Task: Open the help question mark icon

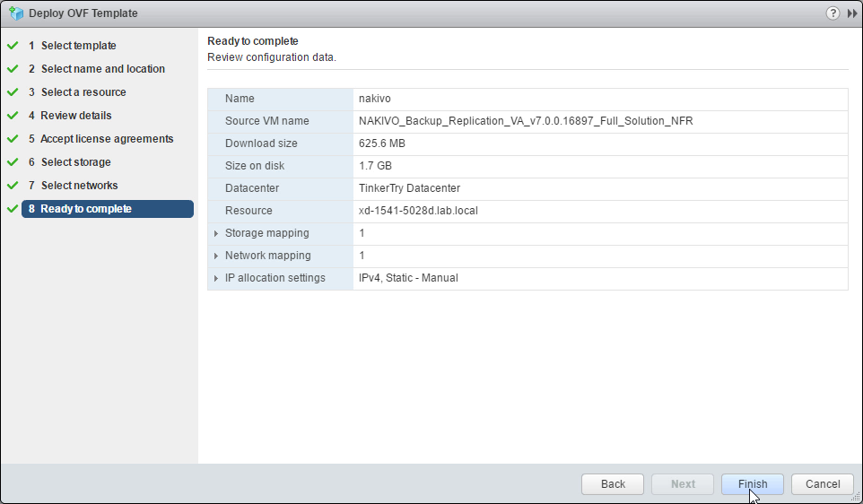Action: click(x=832, y=13)
